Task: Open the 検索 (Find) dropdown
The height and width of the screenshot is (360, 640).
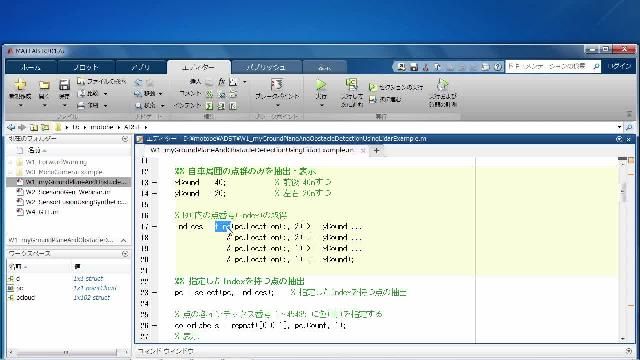Action: 149,105
